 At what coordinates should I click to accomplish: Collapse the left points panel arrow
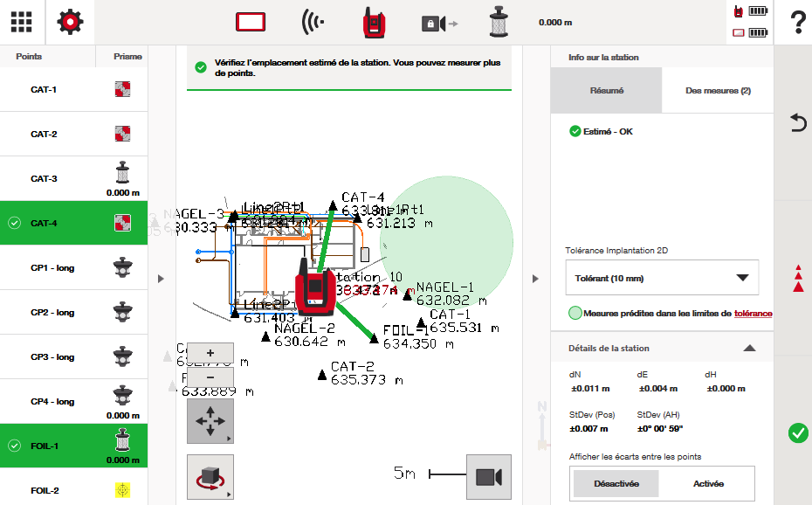pyautogui.click(x=161, y=279)
